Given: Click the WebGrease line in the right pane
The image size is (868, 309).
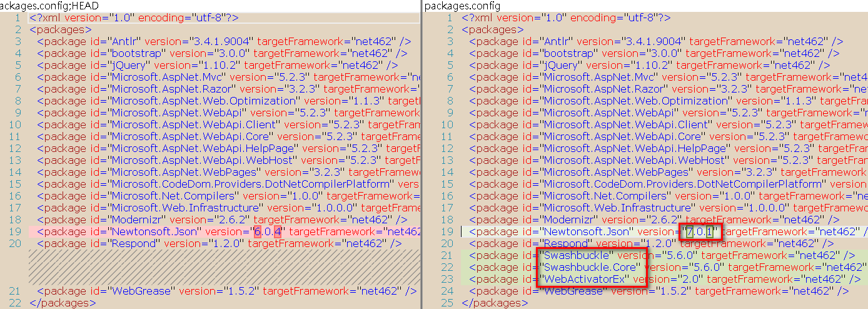Looking at the screenshot, I should pyautogui.click(x=659, y=291).
